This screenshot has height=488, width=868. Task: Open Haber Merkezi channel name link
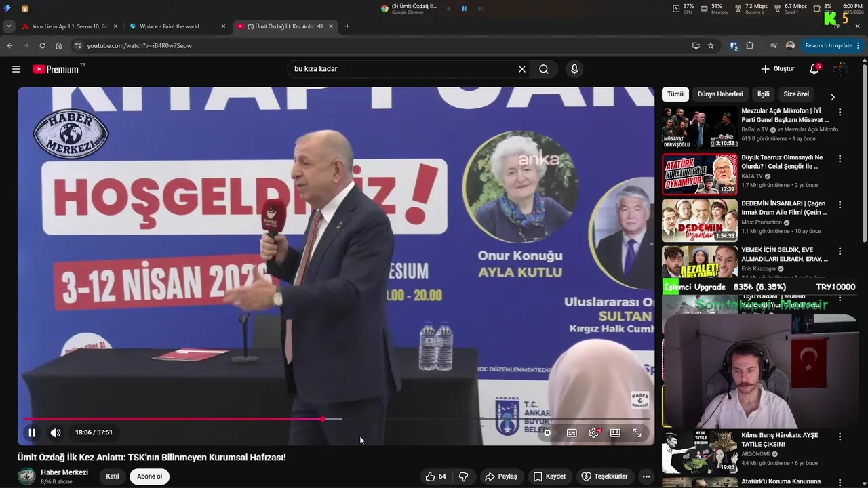64,472
